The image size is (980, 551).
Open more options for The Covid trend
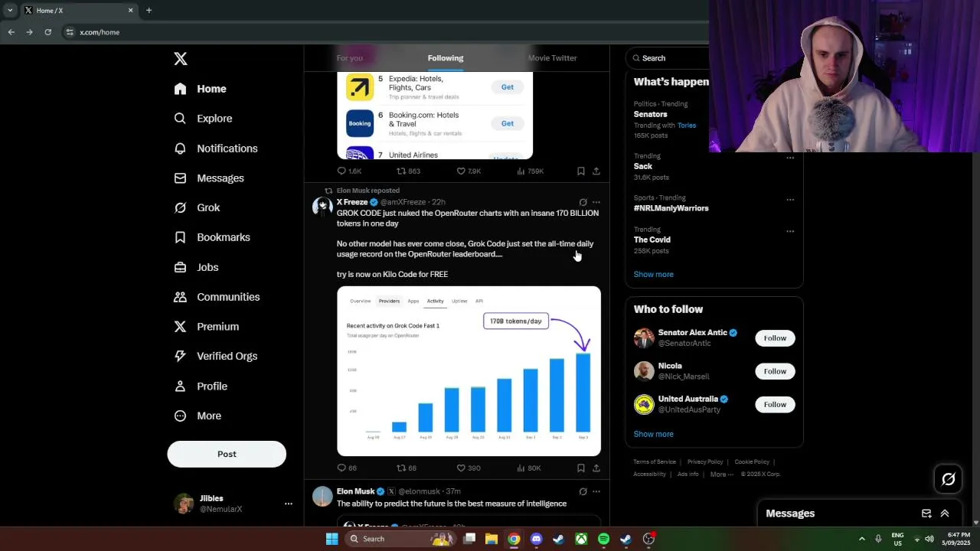(x=790, y=231)
